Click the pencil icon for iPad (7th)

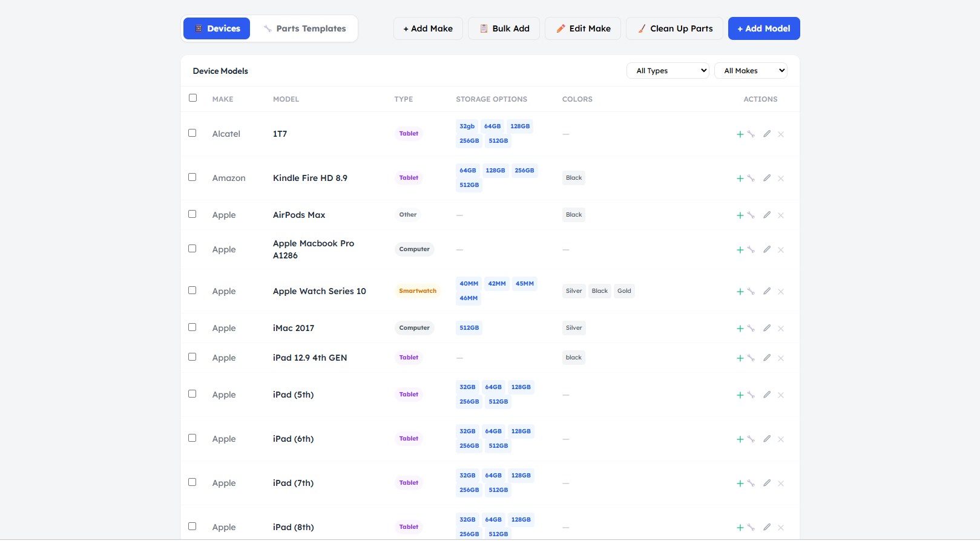767,483
